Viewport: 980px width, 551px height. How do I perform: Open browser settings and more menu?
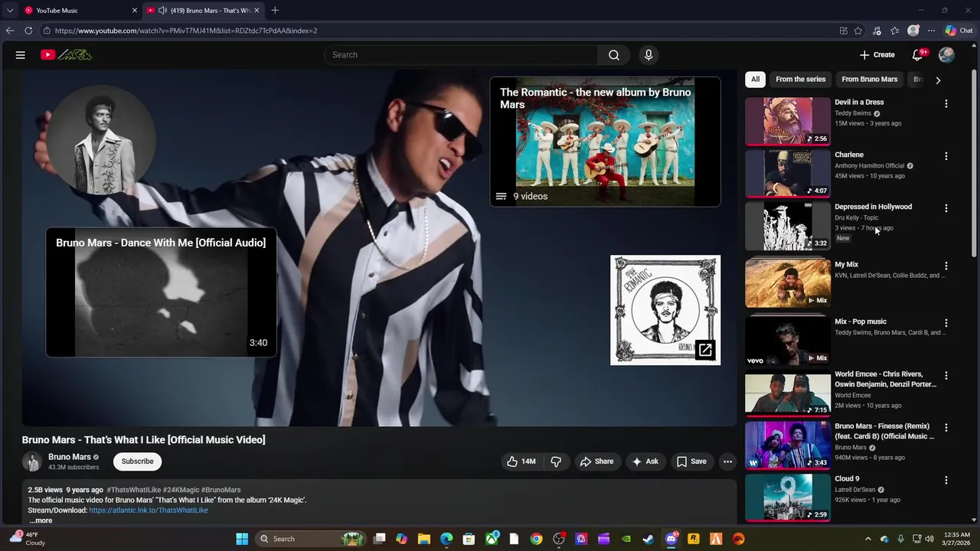(x=931, y=31)
